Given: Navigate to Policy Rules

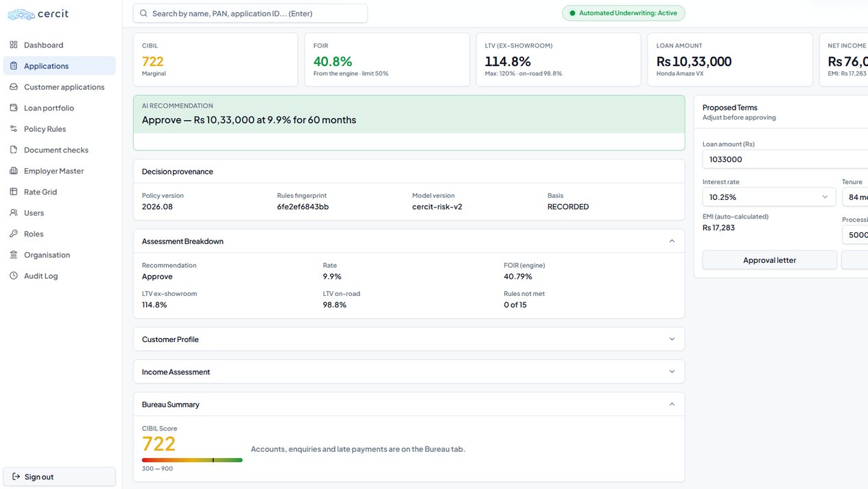Looking at the screenshot, I should click(x=59, y=129).
